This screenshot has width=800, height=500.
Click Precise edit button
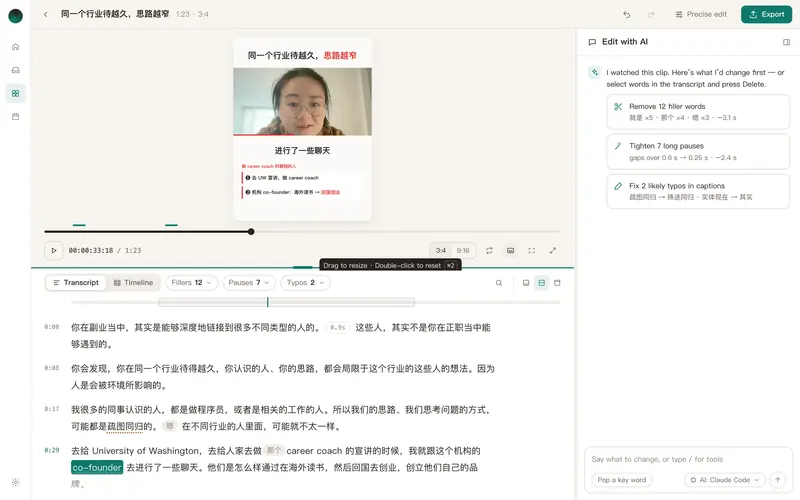coord(701,14)
